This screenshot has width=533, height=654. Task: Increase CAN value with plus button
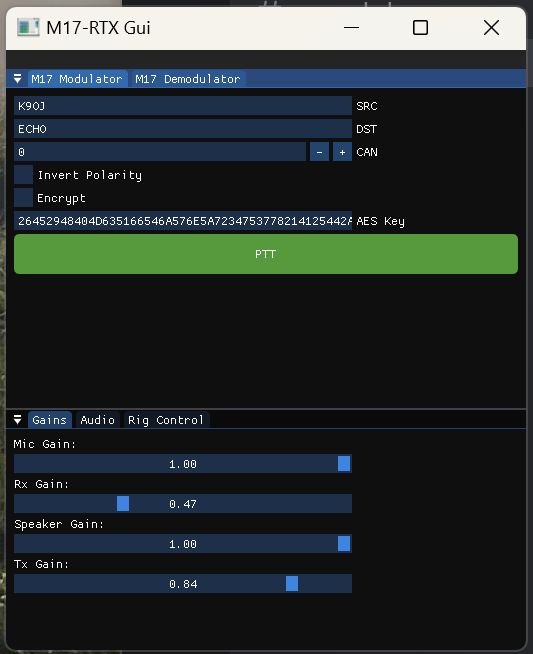tap(342, 152)
